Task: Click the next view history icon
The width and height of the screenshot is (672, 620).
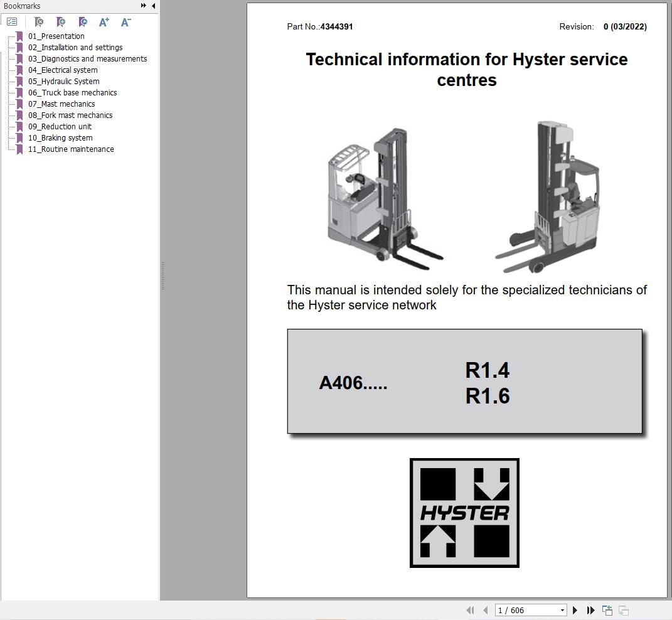Action: (x=623, y=610)
